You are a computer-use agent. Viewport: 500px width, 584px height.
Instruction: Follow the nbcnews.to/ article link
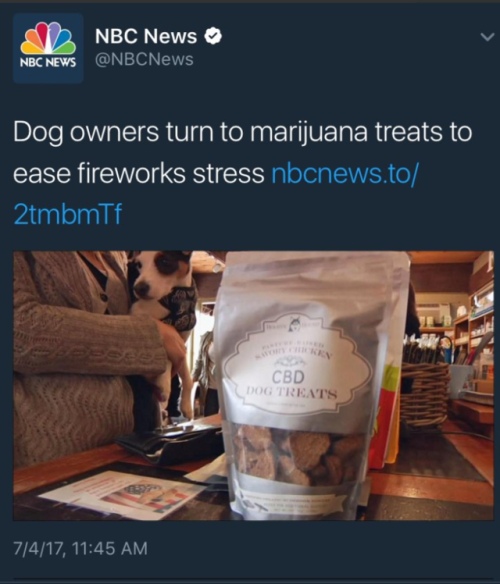pyautogui.click(x=345, y=174)
